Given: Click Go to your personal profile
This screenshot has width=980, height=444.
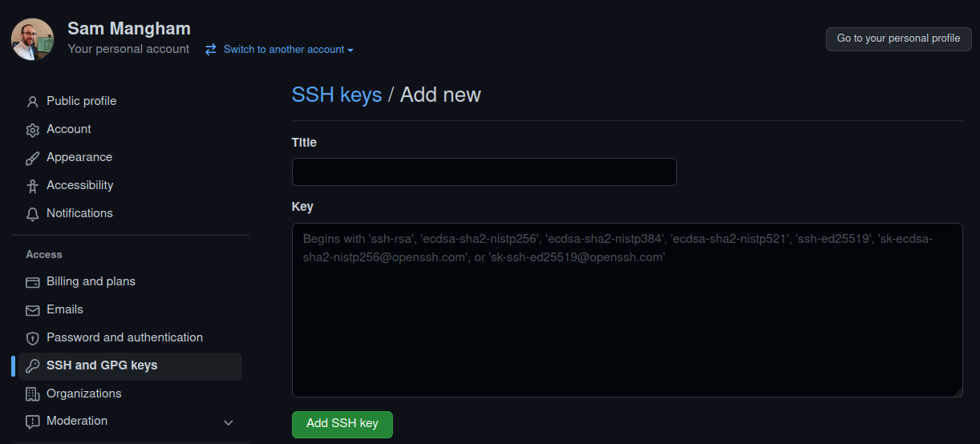Looking at the screenshot, I should [x=898, y=38].
